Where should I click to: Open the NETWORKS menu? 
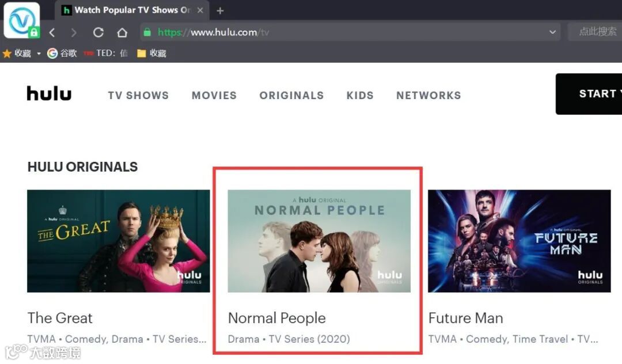click(x=429, y=95)
